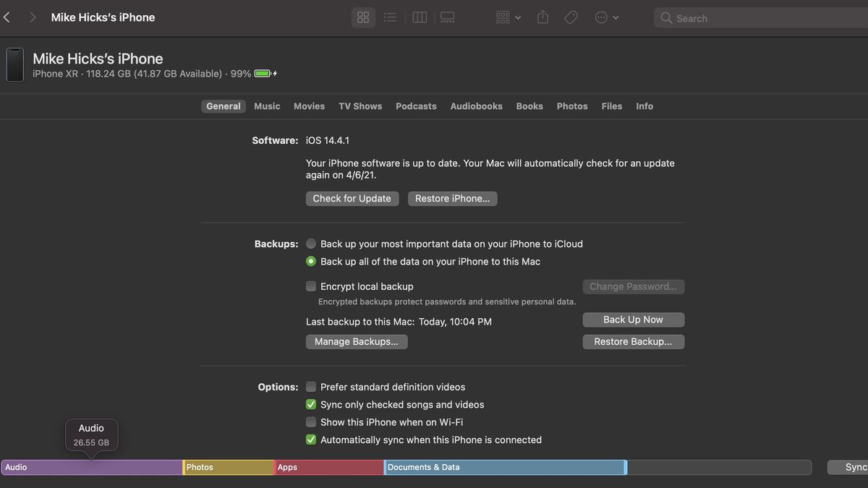Screen dimensions: 868x488
Task: Click the Apps storage bar segment
Action: (x=329, y=468)
